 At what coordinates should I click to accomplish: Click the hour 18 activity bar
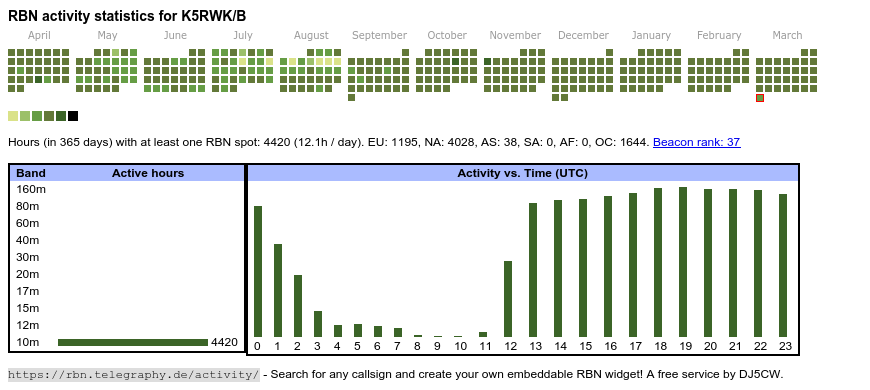click(658, 262)
